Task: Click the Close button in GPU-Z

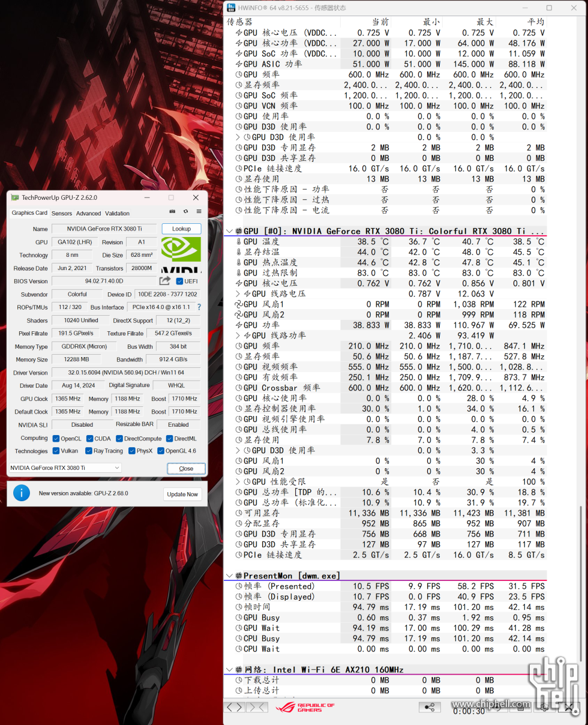Action: (186, 468)
